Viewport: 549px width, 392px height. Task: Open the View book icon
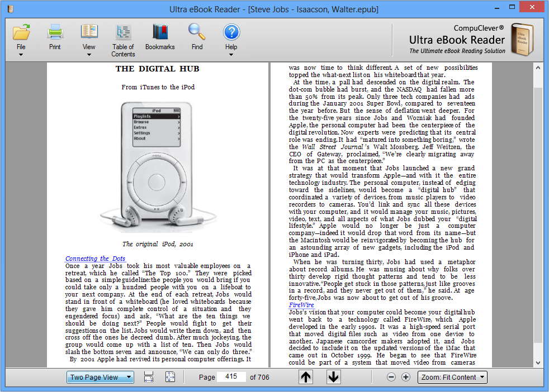tap(89, 31)
